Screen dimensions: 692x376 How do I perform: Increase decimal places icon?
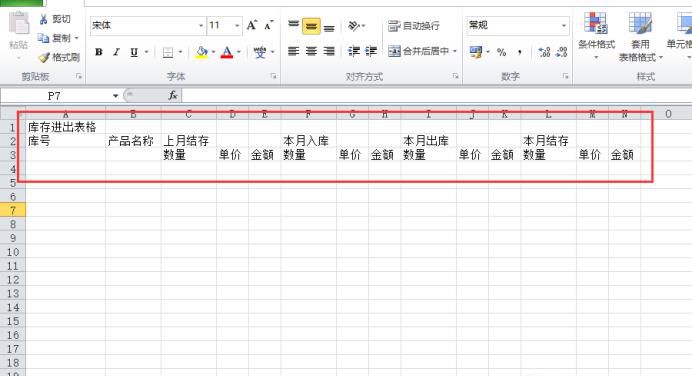click(544, 52)
